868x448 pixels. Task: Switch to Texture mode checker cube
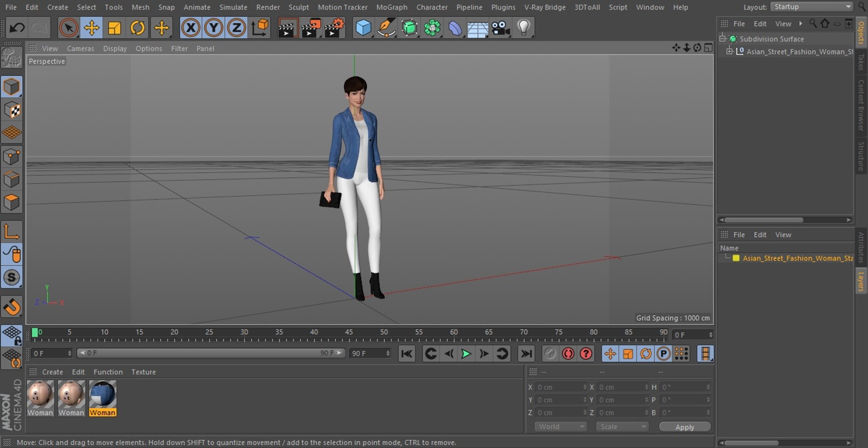(11, 110)
